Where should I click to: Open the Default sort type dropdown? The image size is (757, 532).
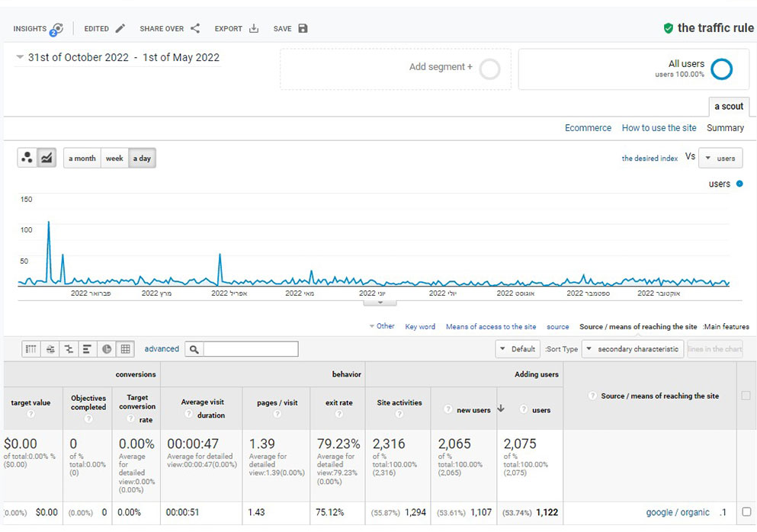click(x=518, y=349)
